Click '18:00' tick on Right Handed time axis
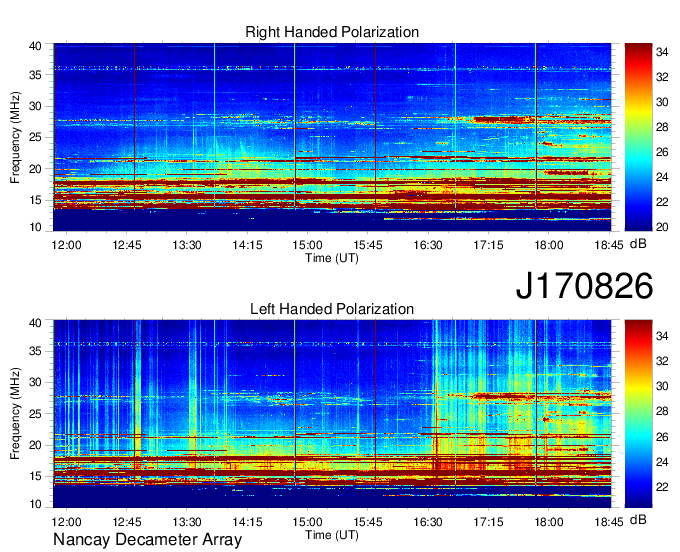 click(549, 245)
